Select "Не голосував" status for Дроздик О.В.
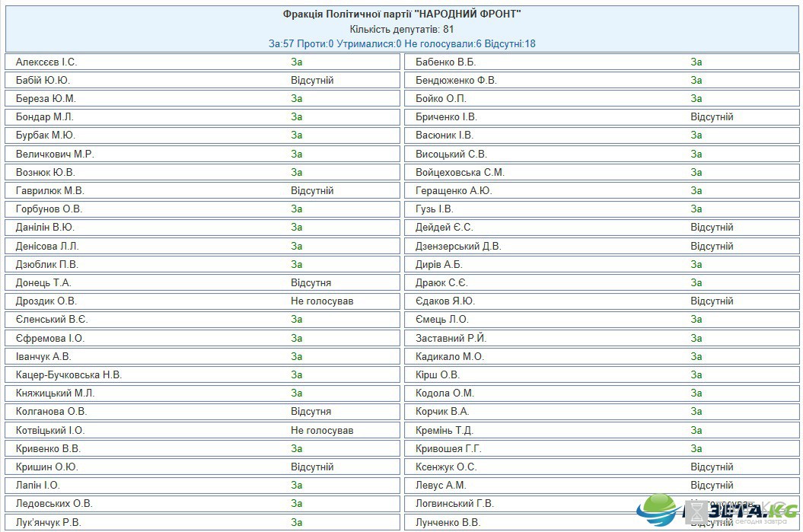The width and height of the screenshot is (803, 532). point(322,301)
